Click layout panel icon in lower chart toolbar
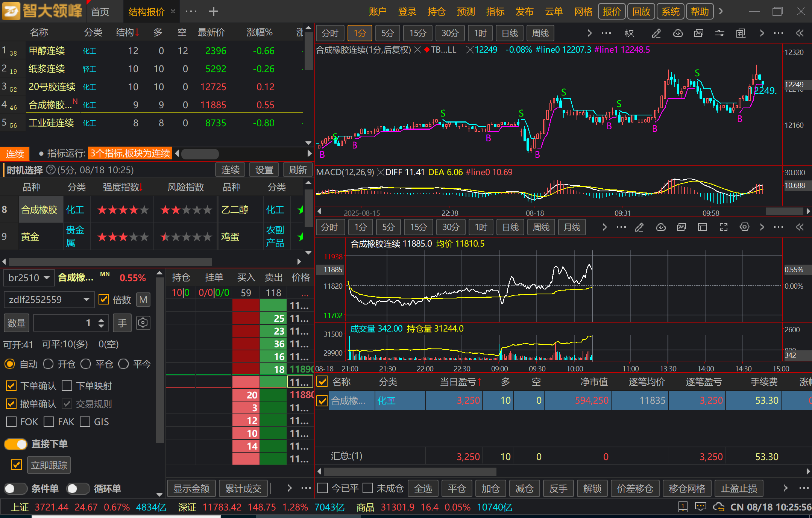 (702, 227)
